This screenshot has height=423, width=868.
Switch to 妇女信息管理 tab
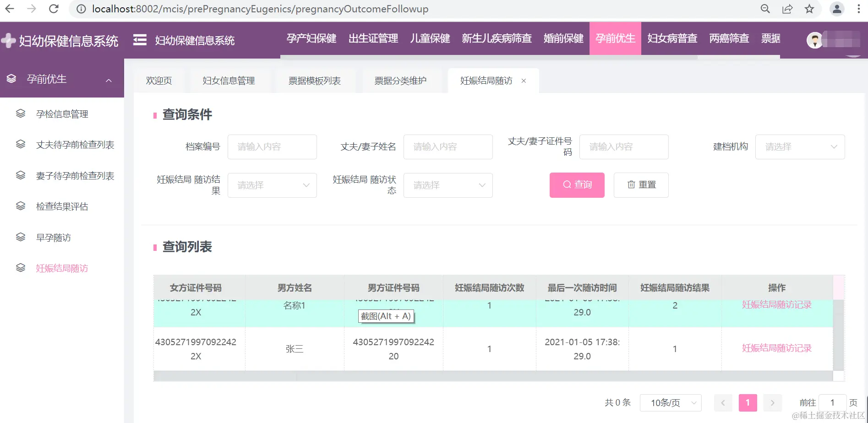coord(229,81)
